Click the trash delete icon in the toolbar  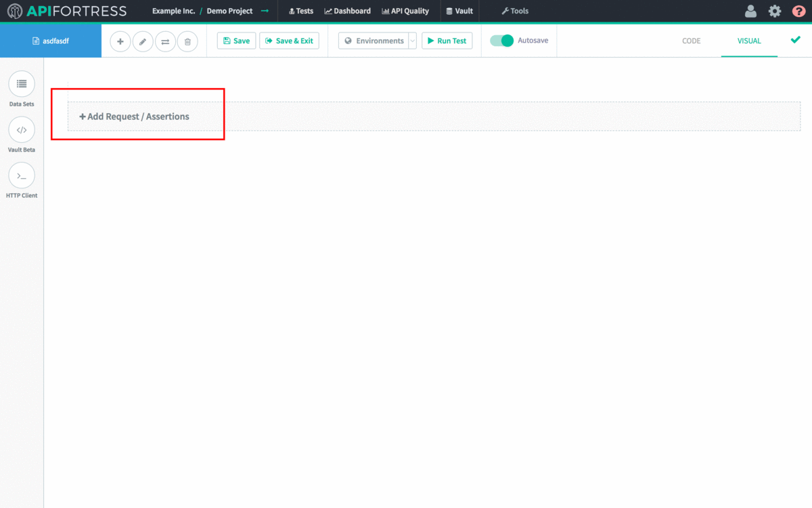(187, 41)
